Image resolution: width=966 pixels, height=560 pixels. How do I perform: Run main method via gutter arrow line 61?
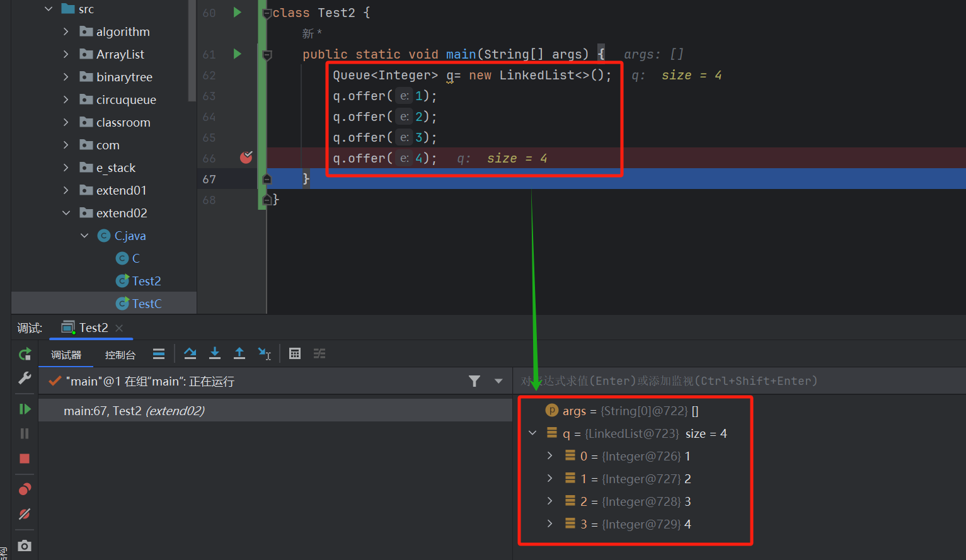(x=237, y=54)
